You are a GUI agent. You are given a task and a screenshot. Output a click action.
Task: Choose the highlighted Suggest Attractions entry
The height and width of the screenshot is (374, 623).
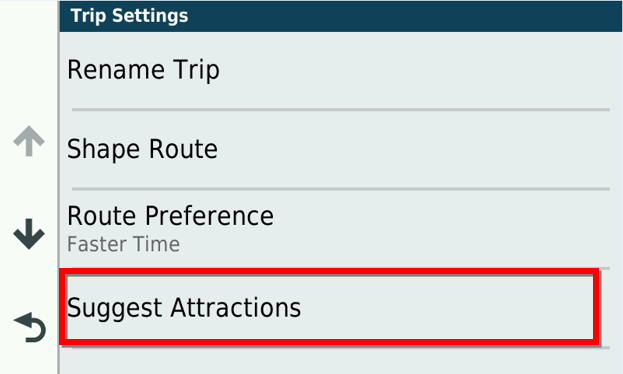(x=329, y=307)
